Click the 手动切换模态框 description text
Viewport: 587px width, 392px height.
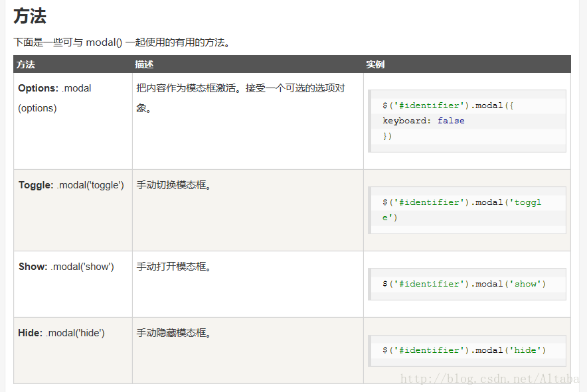click(x=174, y=185)
